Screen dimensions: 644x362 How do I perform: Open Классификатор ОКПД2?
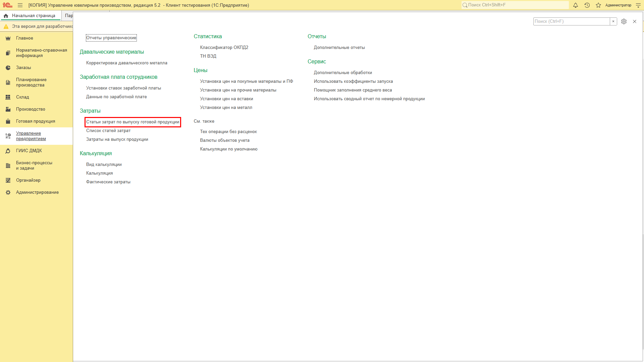(x=224, y=48)
